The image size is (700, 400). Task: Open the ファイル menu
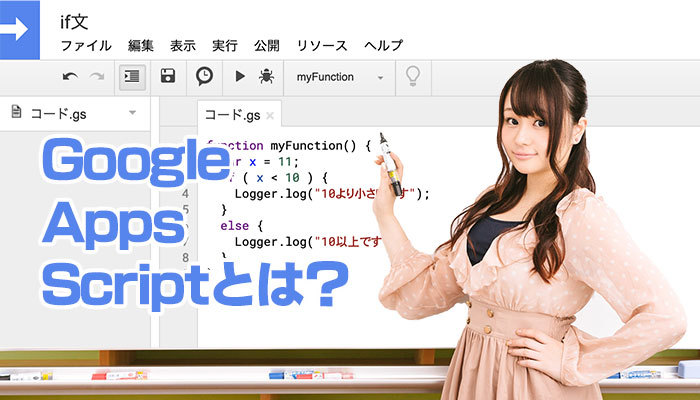[86, 46]
